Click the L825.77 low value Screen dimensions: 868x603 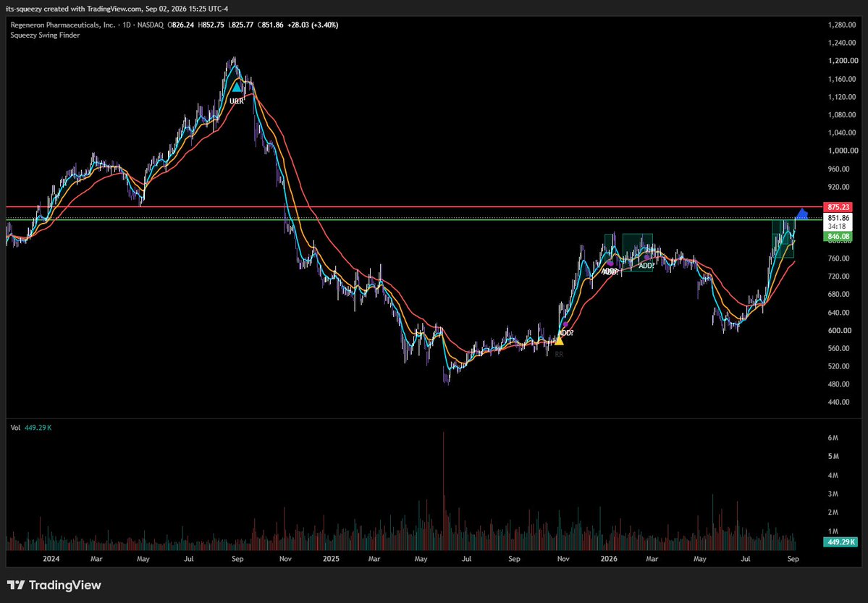[240, 25]
